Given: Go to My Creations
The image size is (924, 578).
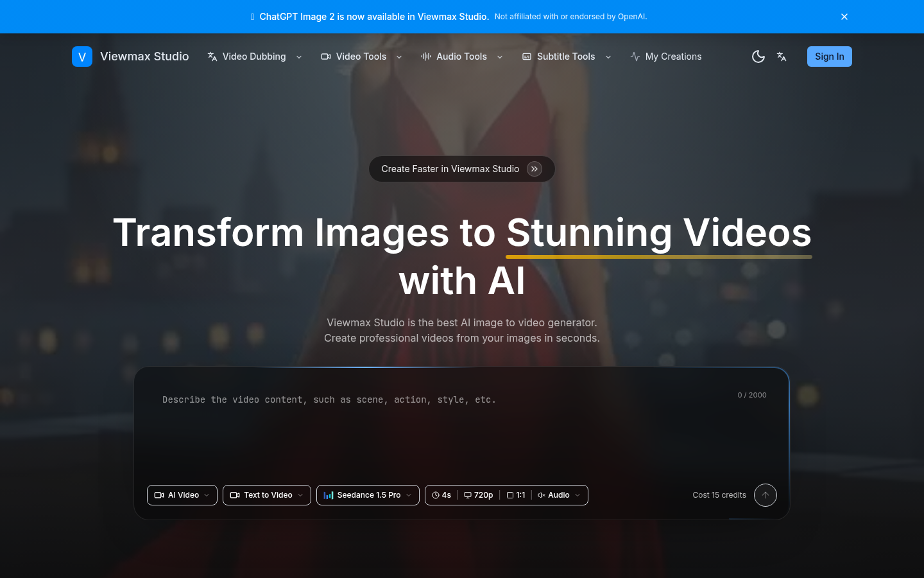Looking at the screenshot, I should click(x=666, y=57).
